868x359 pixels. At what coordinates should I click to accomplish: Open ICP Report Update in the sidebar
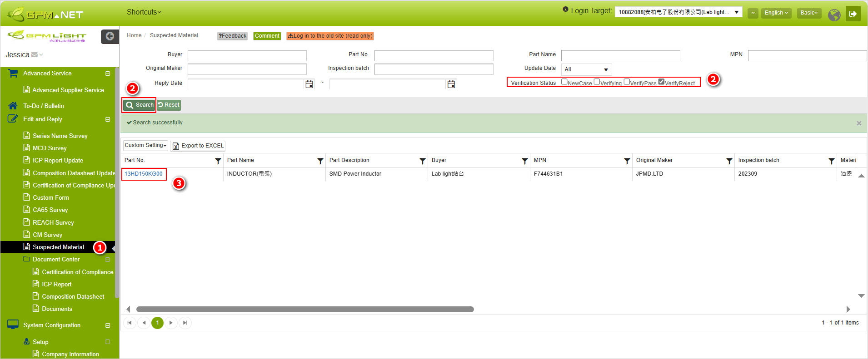[x=58, y=160]
